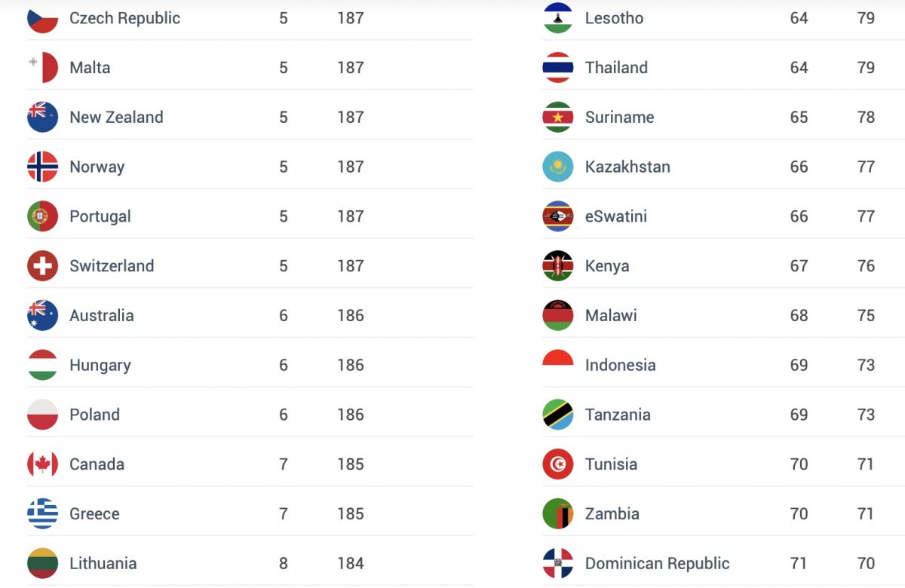Select the New Zealand flag icon
The height and width of the screenshot is (588, 905).
click(x=42, y=117)
